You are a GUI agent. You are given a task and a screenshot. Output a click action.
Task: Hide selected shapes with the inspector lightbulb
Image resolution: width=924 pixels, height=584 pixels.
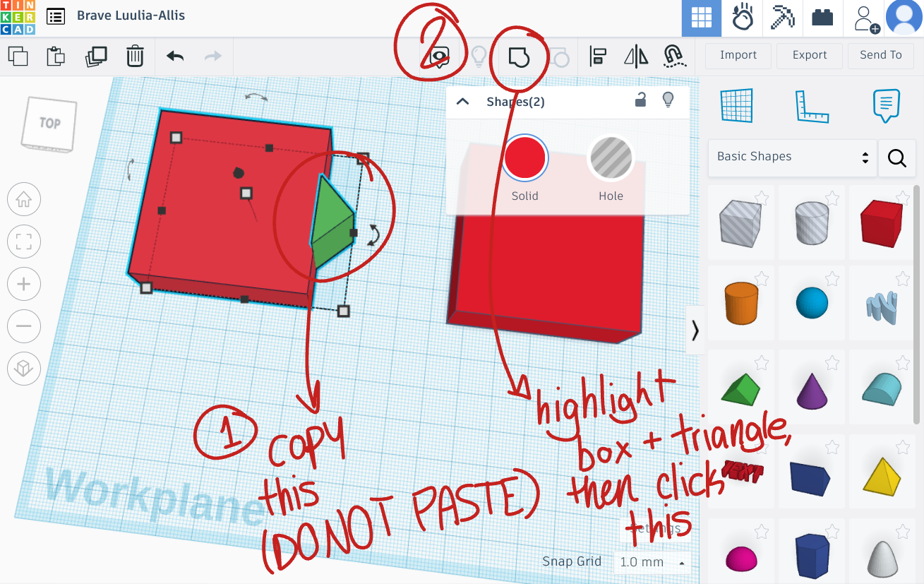668,100
